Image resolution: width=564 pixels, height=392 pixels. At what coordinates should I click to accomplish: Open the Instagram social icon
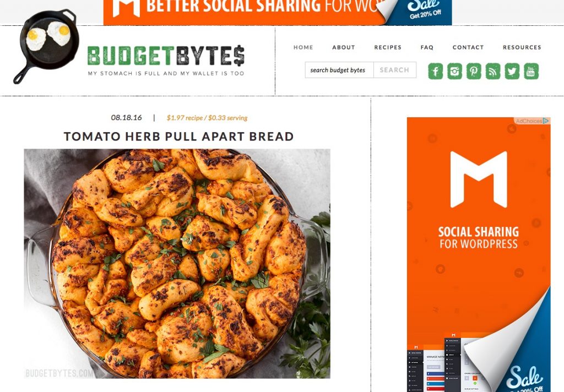click(x=454, y=71)
